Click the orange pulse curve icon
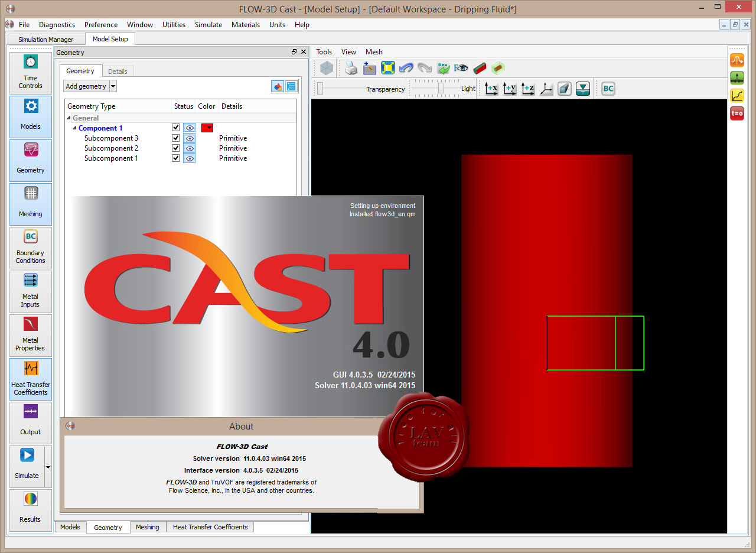 (x=737, y=60)
